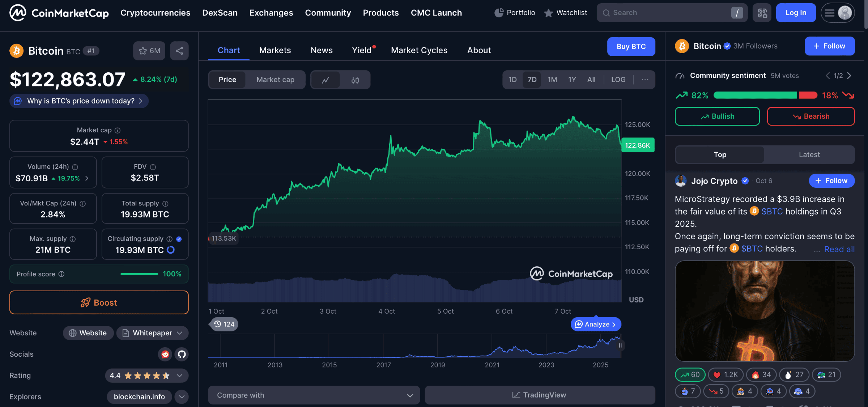The width and height of the screenshot is (868, 407).
Task: Click the timeline range slider handle
Action: (620, 345)
